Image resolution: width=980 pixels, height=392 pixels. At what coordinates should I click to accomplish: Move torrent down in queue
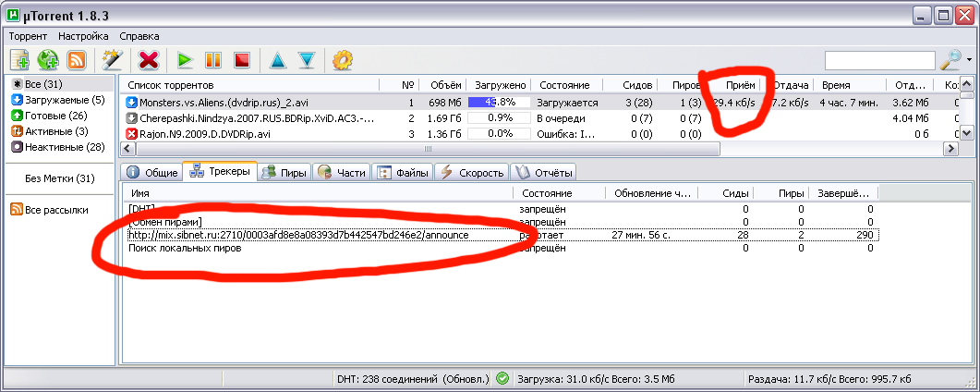(307, 60)
